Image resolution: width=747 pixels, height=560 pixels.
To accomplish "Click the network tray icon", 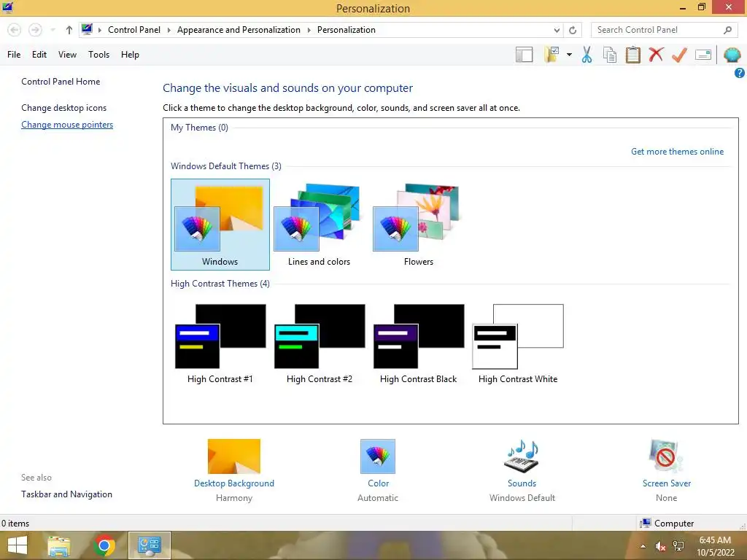I will click(678, 546).
